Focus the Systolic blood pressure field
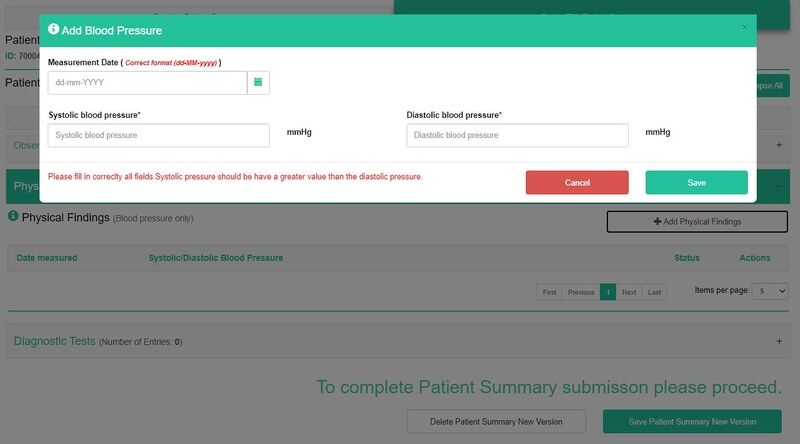 click(159, 135)
